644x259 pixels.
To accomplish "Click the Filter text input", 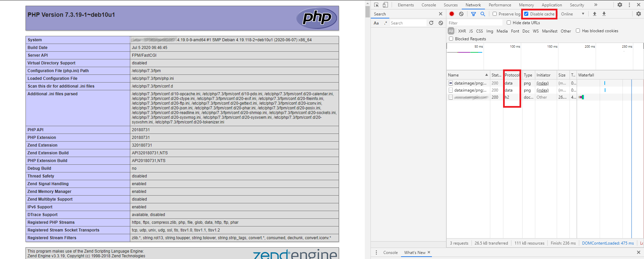I will click(x=475, y=23).
